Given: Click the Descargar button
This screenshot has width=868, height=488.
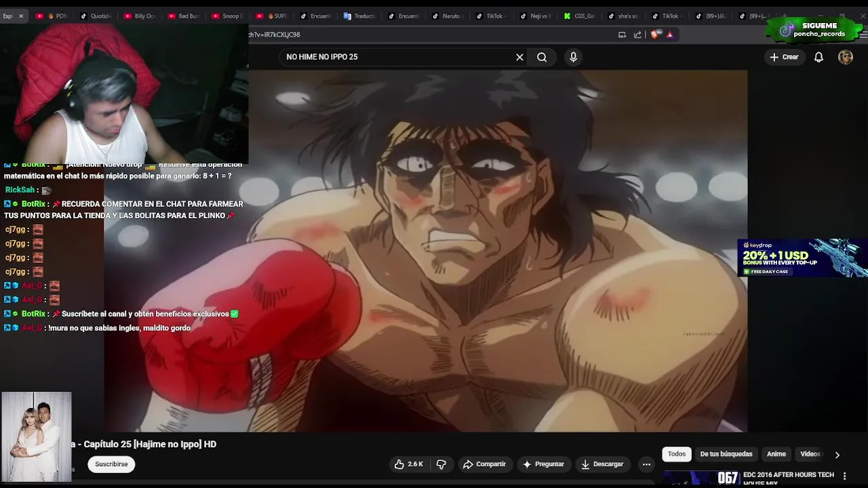Looking at the screenshot, I should 602,464.
